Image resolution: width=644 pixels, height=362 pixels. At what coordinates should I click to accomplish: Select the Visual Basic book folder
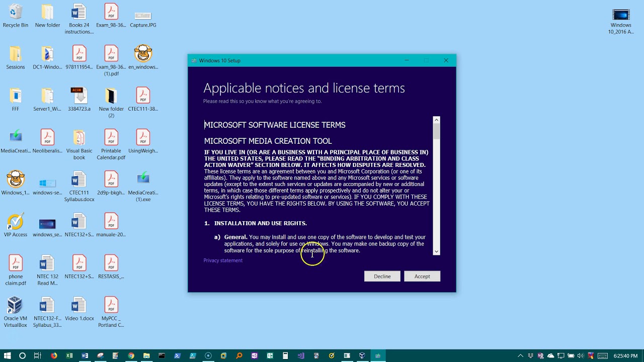(x=79, y=145)
